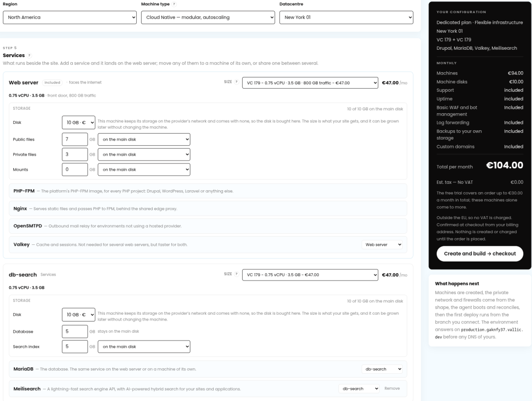This screenshot has height=401, width=532.
Task: Move Valkey using its machine dropdown
Action: coord(382,244)
